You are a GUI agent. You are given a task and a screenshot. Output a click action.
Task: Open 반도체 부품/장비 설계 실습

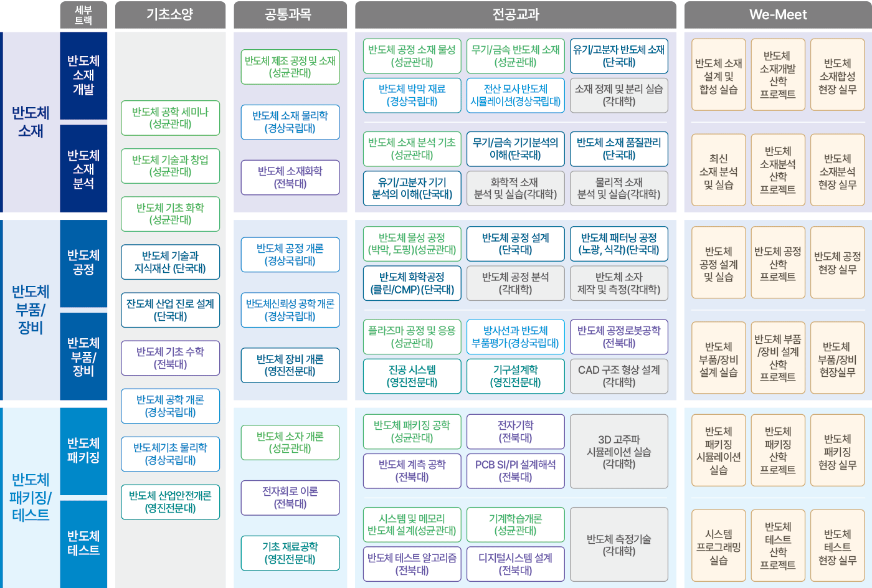tap(719, 358)
